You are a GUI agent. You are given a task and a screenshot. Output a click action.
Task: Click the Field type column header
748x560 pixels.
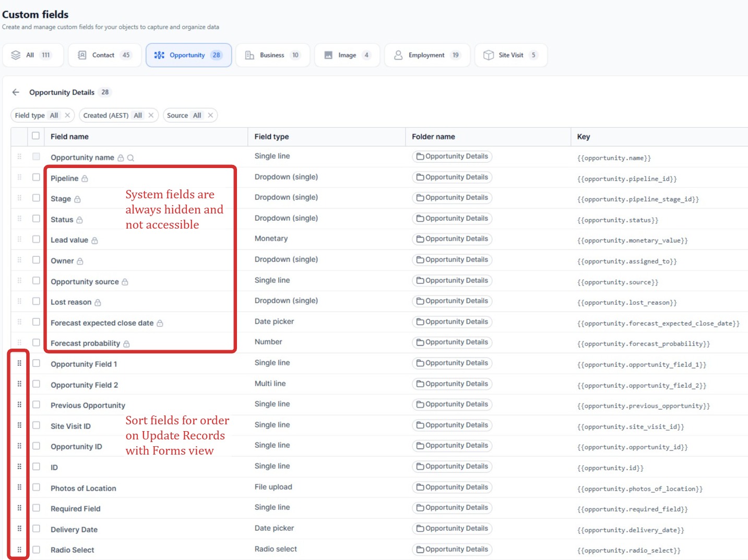(x=271, y=137)
